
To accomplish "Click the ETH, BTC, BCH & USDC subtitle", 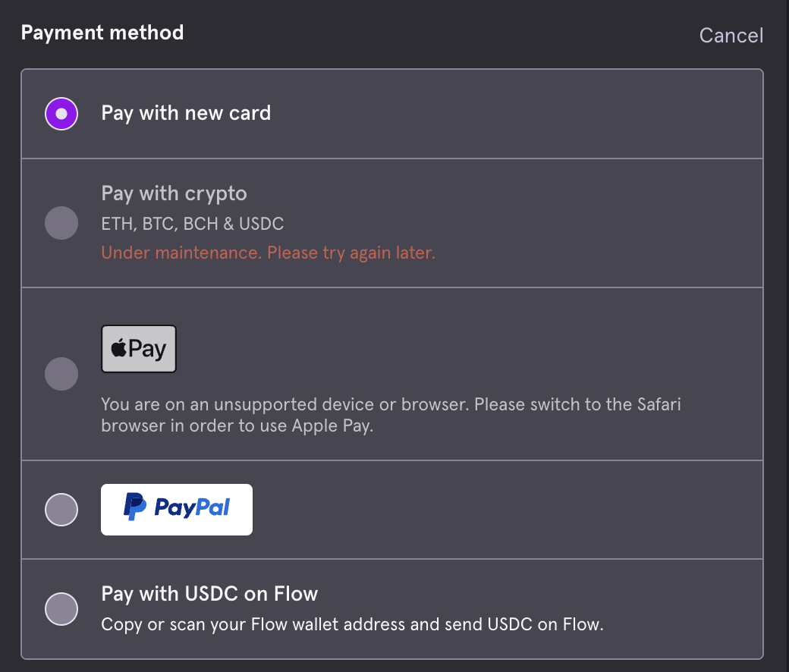I will coord(192,224).
